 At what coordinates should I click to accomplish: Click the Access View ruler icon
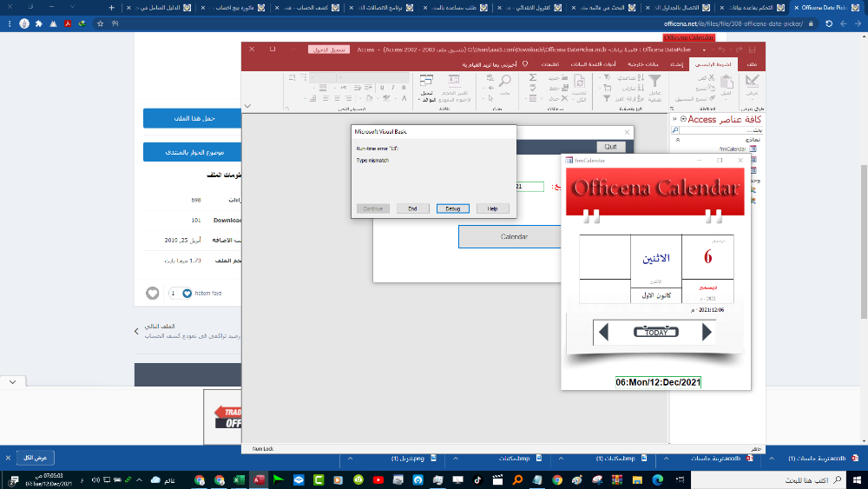[x=752, y=82]
